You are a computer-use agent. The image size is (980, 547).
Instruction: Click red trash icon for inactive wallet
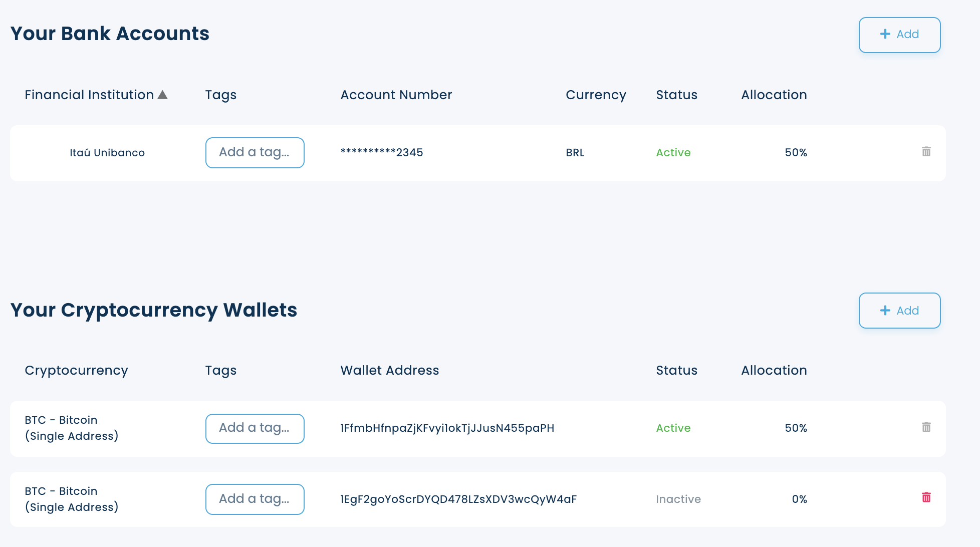(926, 497)
